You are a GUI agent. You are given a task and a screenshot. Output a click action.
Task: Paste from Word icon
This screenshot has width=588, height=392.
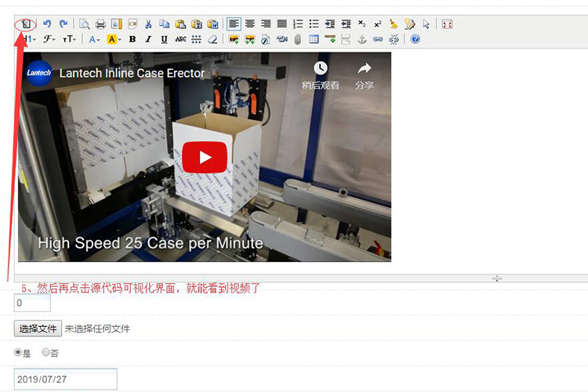tap(212, 24)
